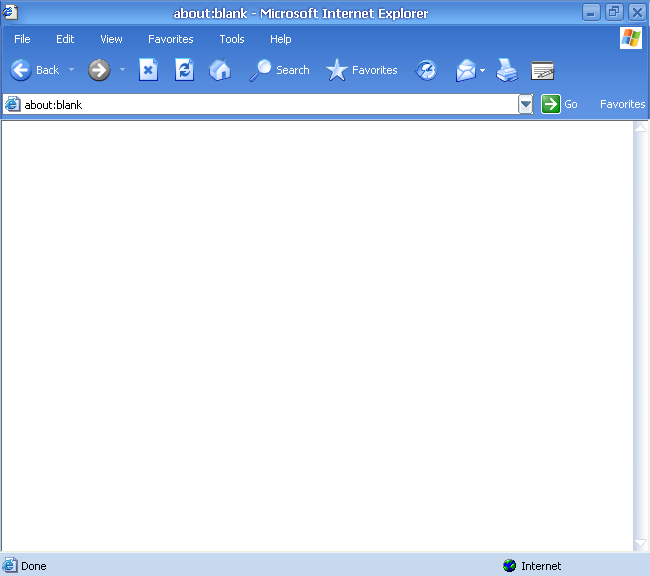
Task: Click the Back arrow button
Action: tap(21, 70)
